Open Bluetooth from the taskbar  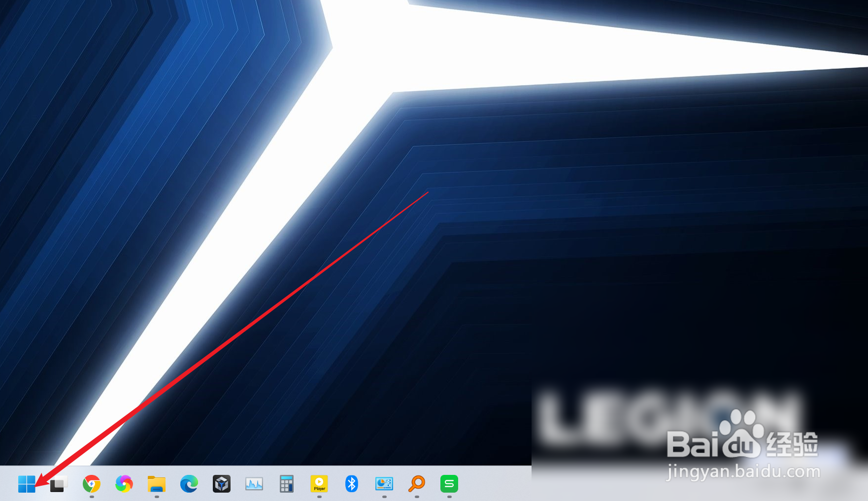(x=352, y=484)
